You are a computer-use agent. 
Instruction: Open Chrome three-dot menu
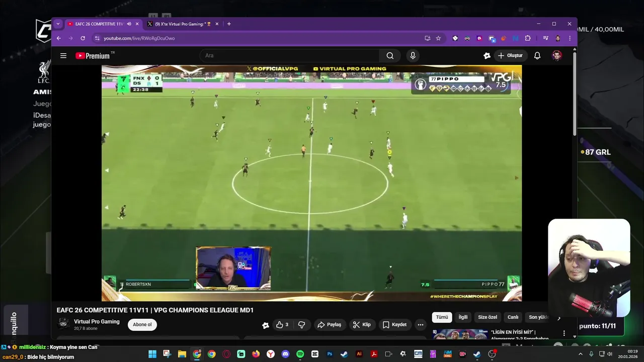tap(570, 38)
